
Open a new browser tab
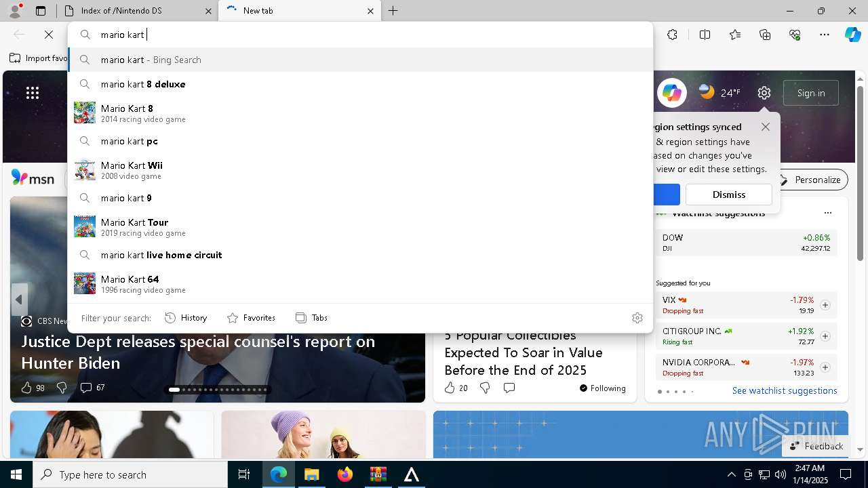(393, 11)
